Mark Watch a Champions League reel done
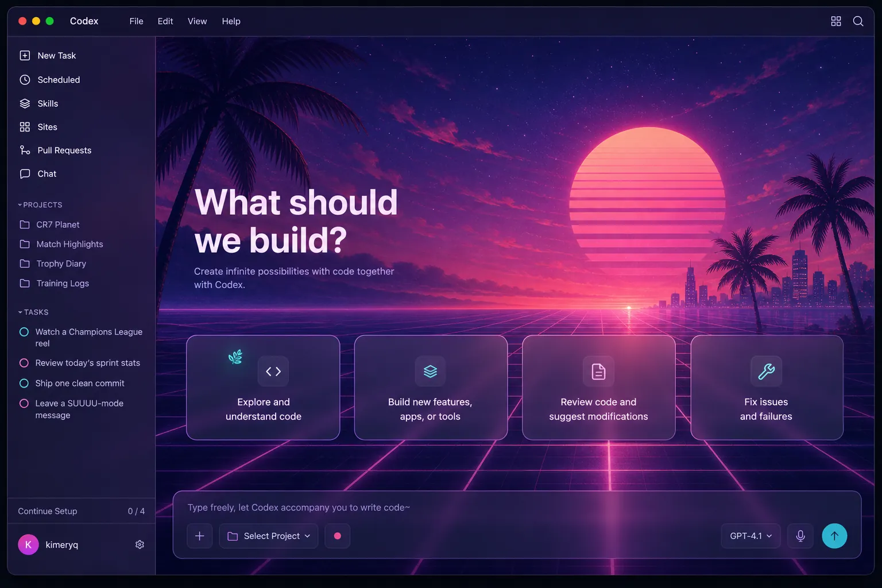This screenshot has height=588, width=882. 24,332
